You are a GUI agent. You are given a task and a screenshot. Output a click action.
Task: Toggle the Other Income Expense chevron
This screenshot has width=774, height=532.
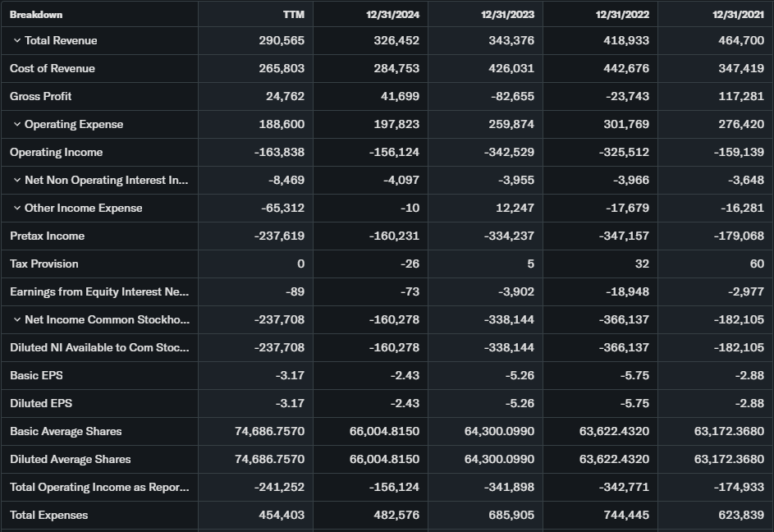(x=17, y=209)
